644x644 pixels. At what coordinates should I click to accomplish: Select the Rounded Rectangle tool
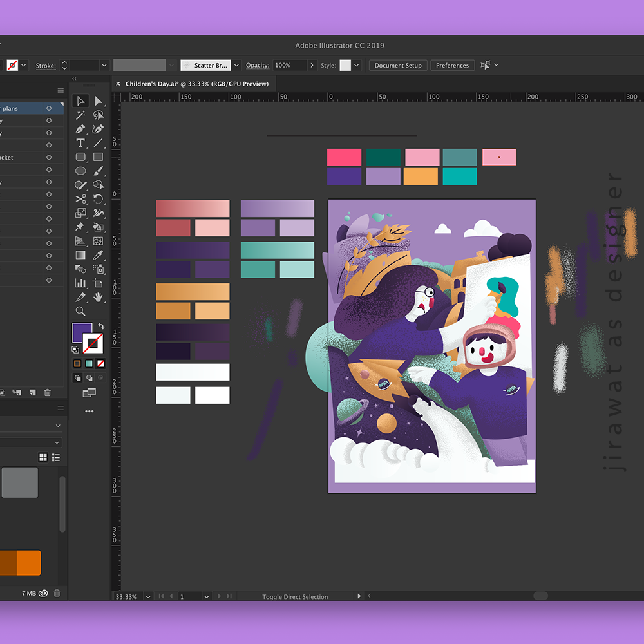click(x=80, y=157)
